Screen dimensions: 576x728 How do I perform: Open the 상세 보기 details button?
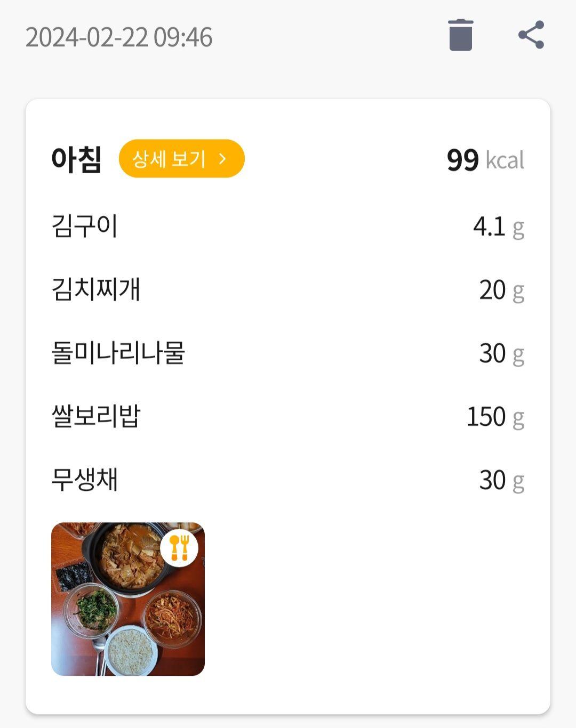tap(181, 159)
